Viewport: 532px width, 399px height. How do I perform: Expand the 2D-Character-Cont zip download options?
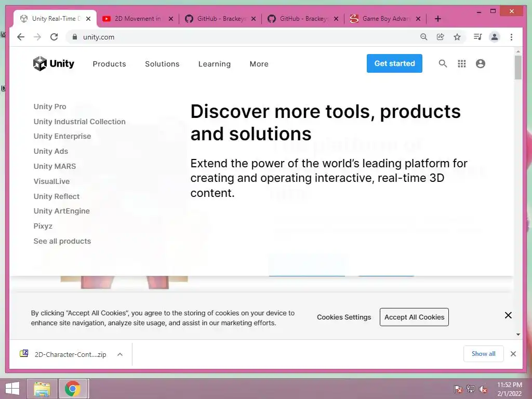pos(120,354)
